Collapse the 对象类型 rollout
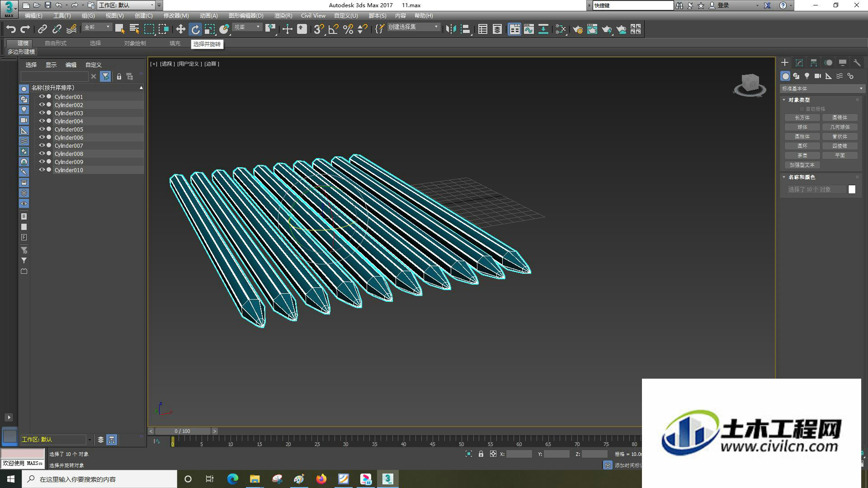 click(799, 100)
